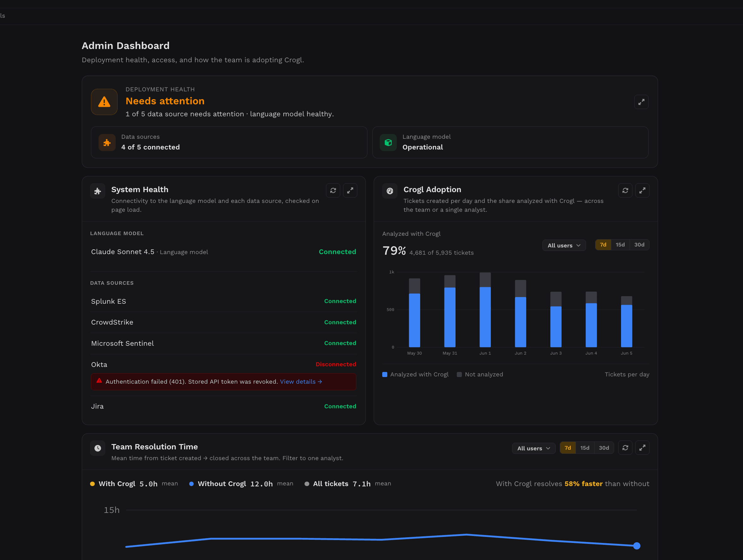Select 15d range in Team Resolution Time

(585, 448)
